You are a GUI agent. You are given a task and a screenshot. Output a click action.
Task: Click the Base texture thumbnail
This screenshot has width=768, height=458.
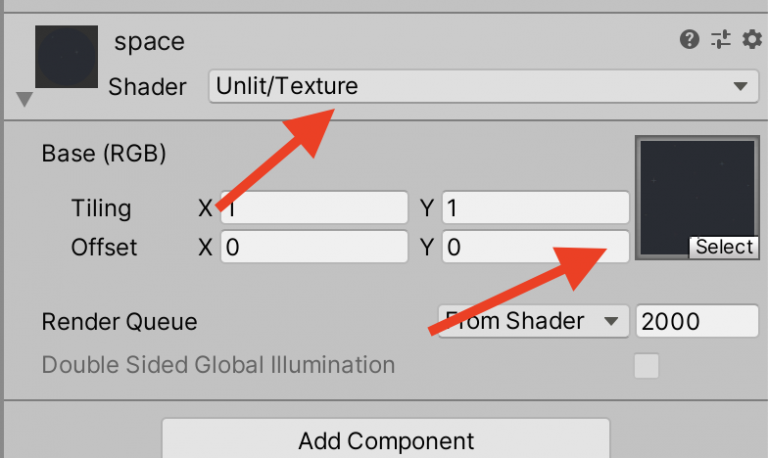696,190
